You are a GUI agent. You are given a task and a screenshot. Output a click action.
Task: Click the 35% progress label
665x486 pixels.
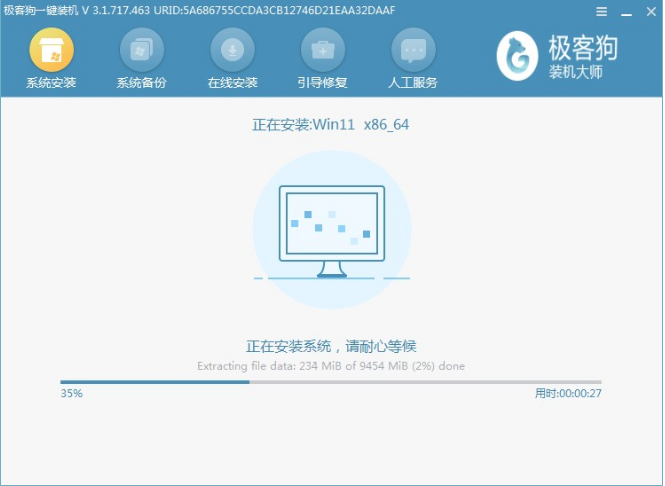(x=71, y=394)
